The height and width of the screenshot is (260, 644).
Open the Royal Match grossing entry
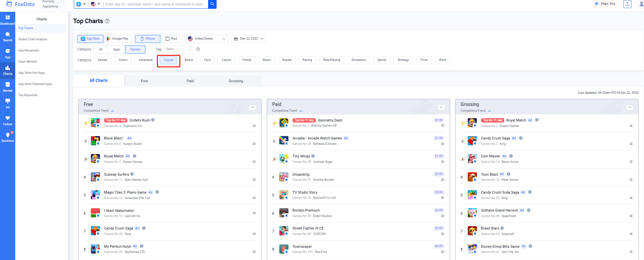(x=516, y=120)
